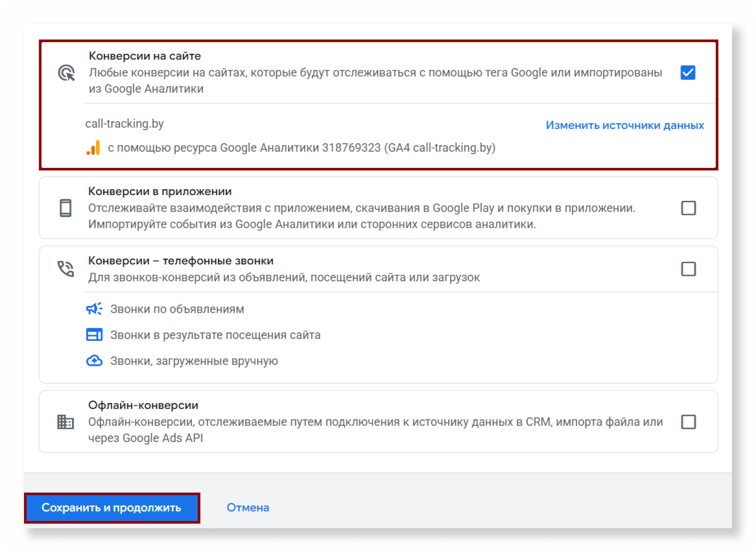The height and width of the screenshot is (552, 756).
Task: Check the Офлайн-конверсии checkbox
Action: coord(688,422)
